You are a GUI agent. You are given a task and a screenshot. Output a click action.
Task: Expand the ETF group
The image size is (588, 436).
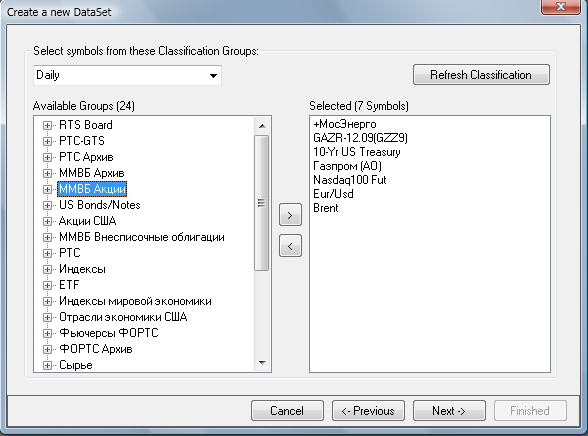(x=47, y=285)
